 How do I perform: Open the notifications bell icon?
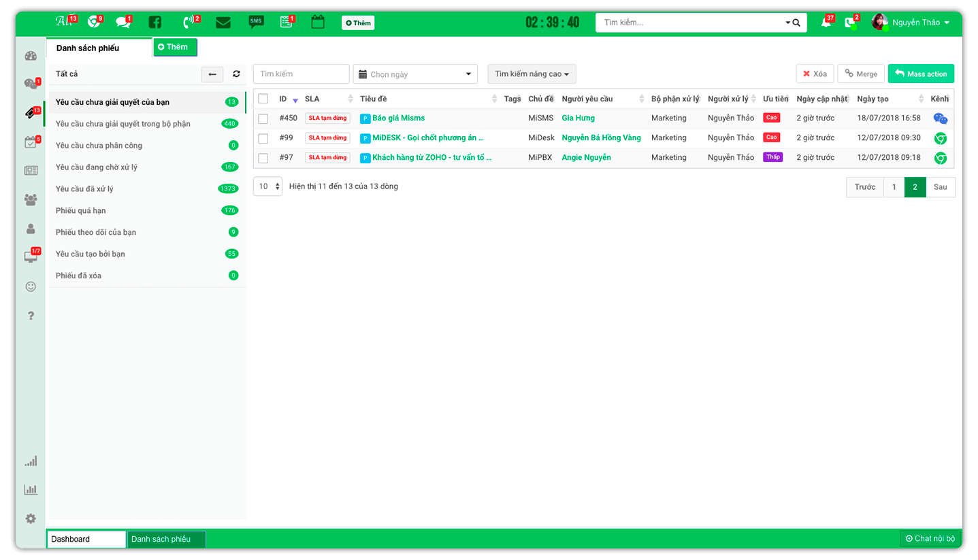click(826, 22)
